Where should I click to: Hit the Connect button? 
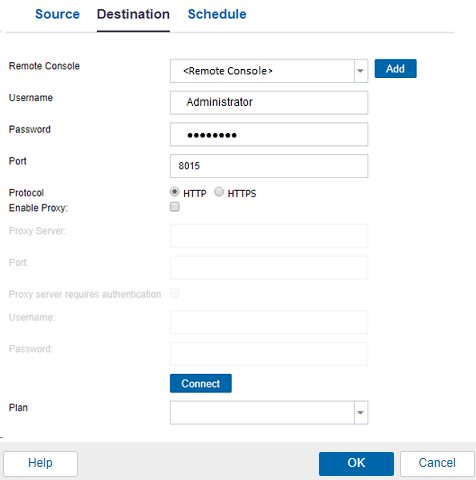pyautogui.click(x=201, y=383)
